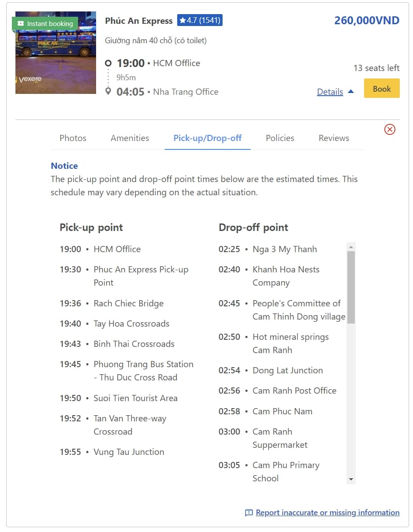Screen dimensions: 413x532
Task: Switch to the Amenities tab
Action: coord(130,138)
